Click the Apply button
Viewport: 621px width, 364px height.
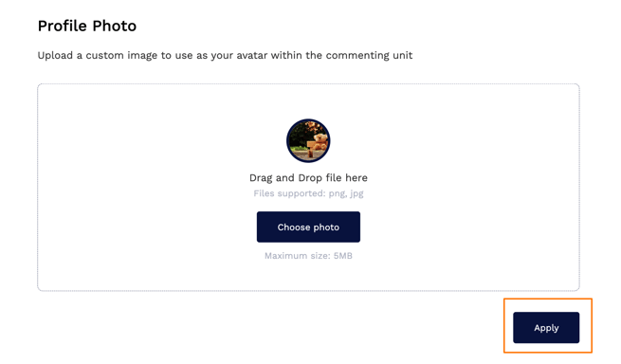[x=546, y=328]
